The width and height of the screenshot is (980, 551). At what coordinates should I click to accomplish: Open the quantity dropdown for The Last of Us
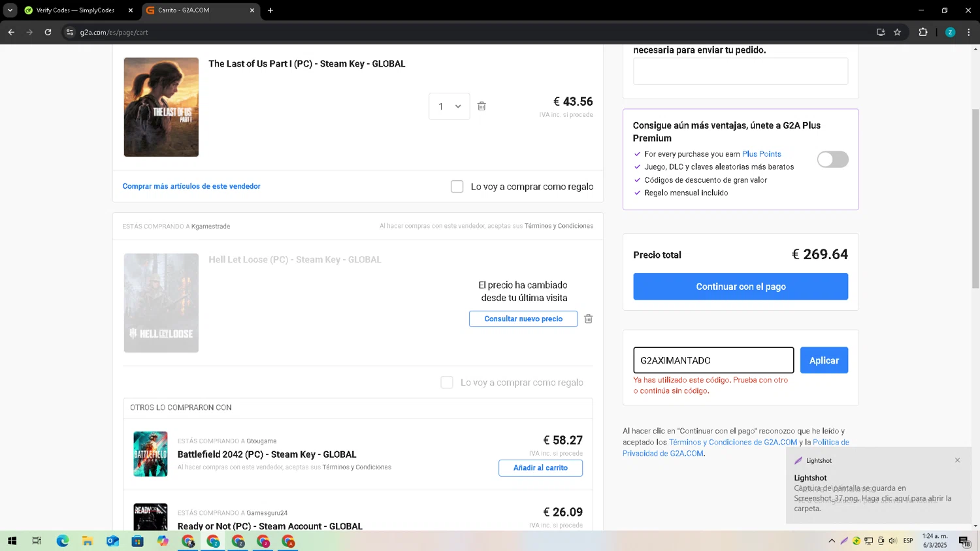coord(449,106)
